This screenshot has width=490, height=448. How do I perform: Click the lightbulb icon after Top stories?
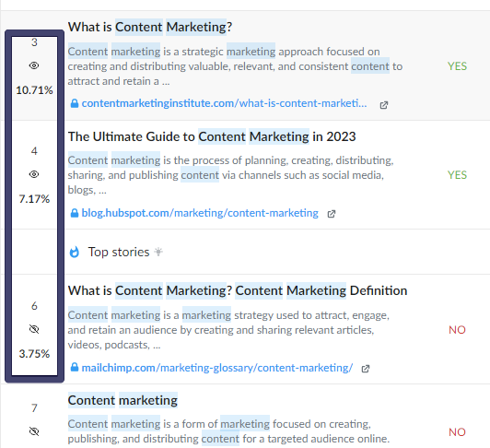coord(158,252)
